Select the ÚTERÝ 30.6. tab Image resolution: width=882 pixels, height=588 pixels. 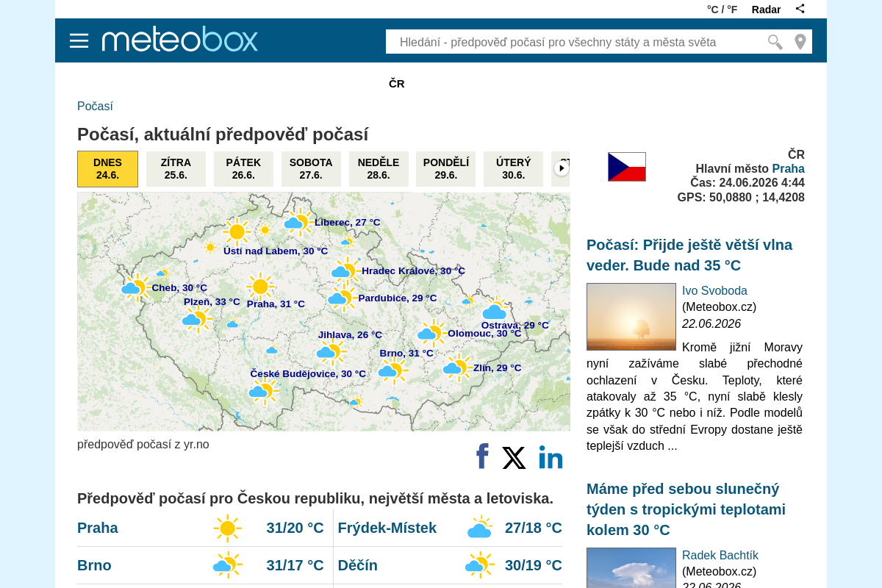point(514,169)
